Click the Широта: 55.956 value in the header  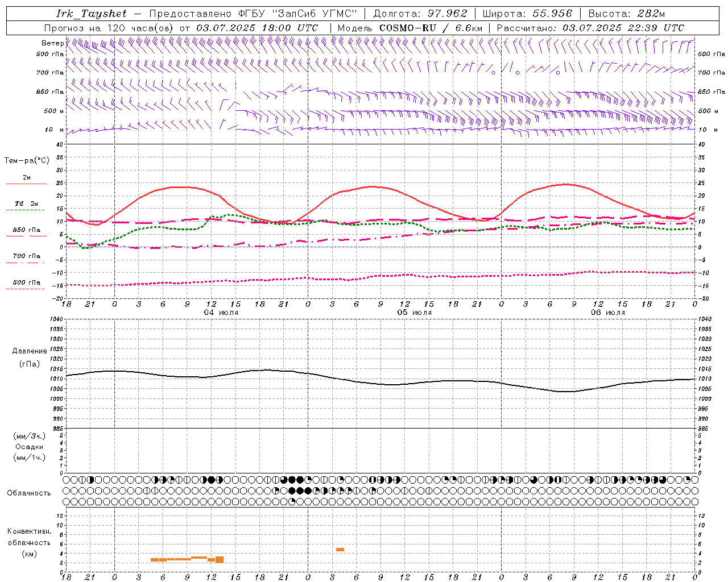click(x=527, y=14)
